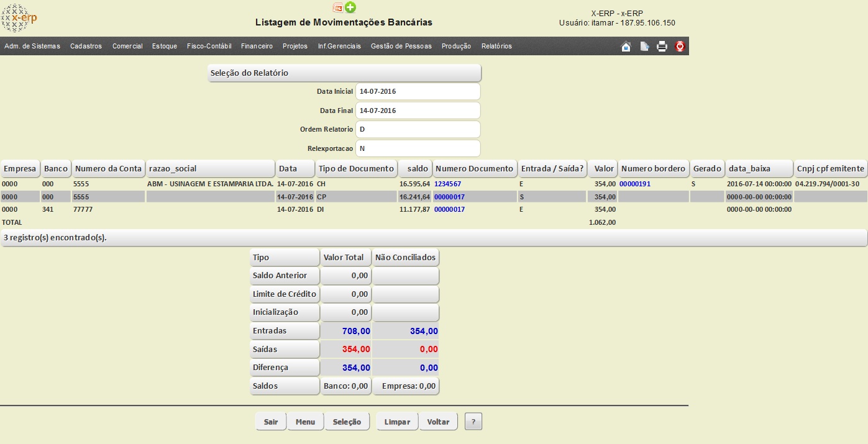
Task: Go to home via the house icon
Action: pos(626,47)
